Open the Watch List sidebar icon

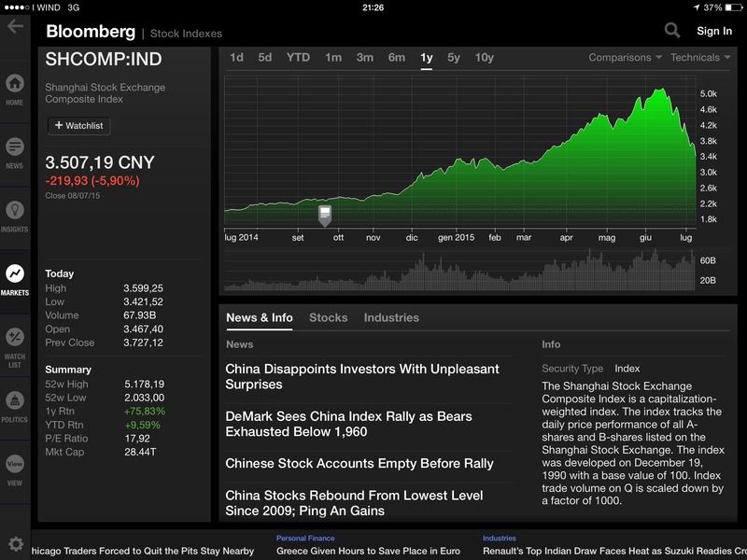click(15, 342)
